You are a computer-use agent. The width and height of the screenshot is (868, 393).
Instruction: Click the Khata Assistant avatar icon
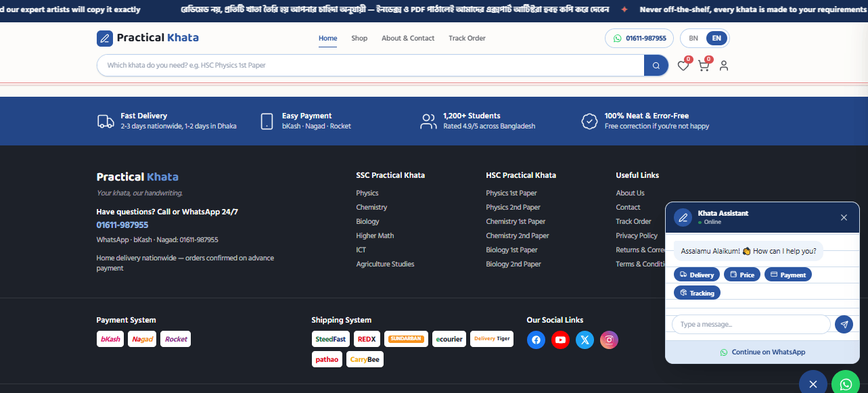point(683,217)
